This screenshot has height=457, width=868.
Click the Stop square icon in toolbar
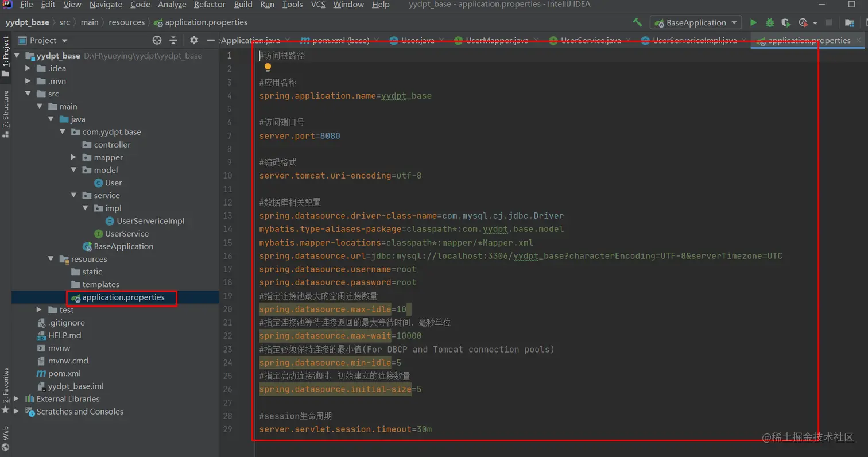pyautogui.click(x=829, y=22)
